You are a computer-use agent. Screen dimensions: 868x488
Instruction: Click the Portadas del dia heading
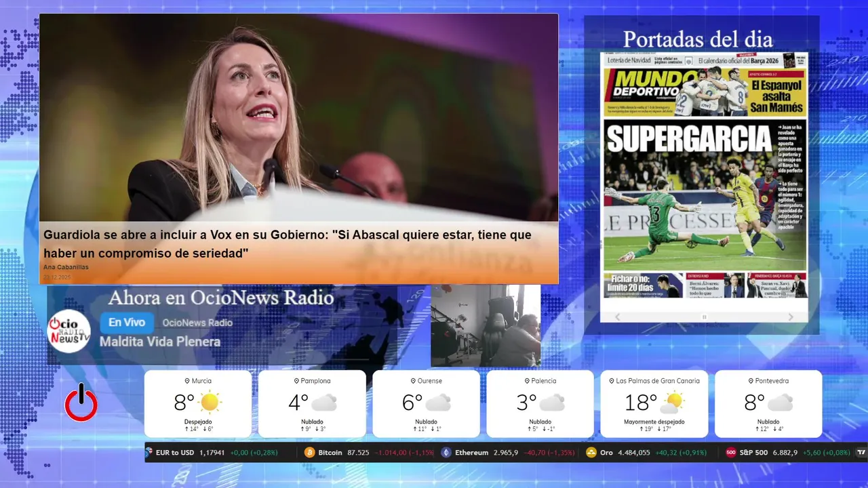pos(698,39)
